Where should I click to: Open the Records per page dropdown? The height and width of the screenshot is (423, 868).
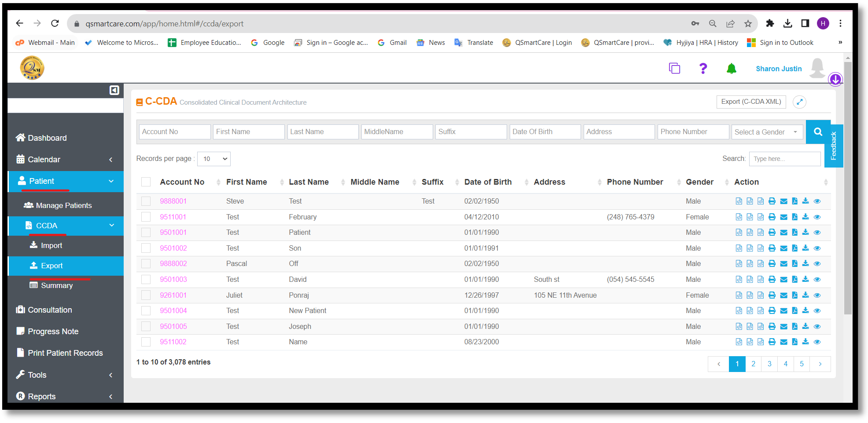pyautogui.click(x=214, y=159)
